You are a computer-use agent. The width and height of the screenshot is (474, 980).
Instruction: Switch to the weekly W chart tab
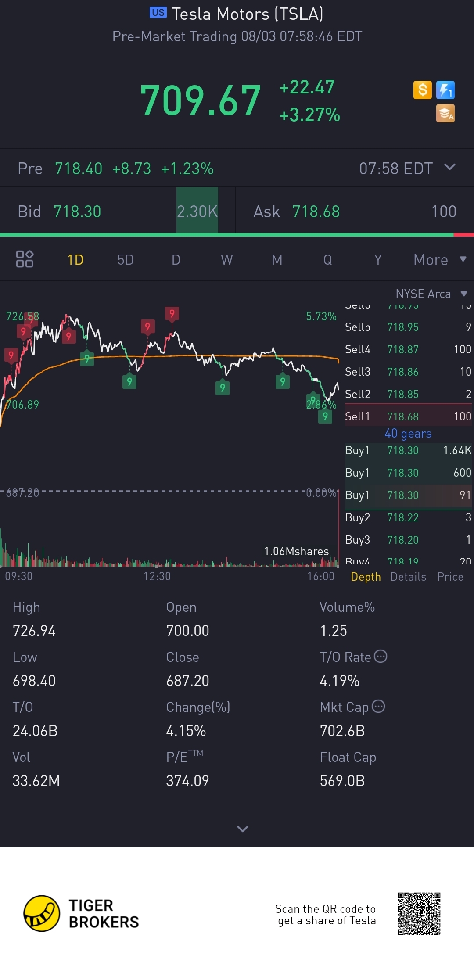tap(226, 260)
